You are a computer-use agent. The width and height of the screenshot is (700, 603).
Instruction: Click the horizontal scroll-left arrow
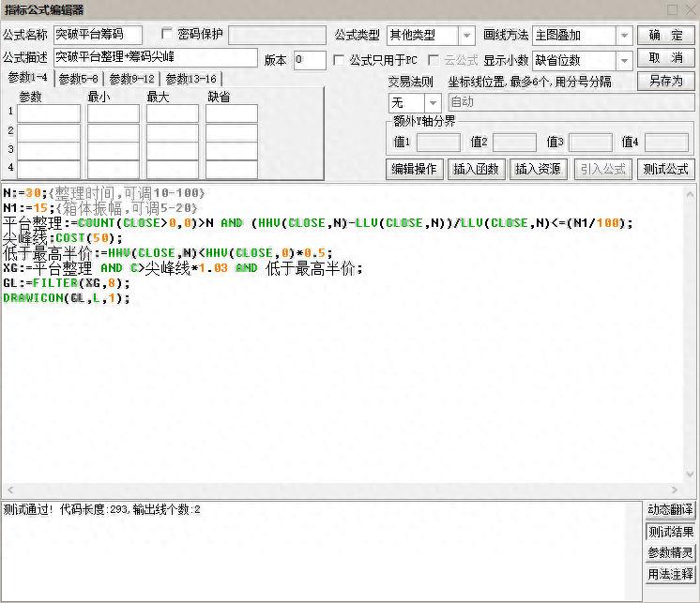coord(9,490)
